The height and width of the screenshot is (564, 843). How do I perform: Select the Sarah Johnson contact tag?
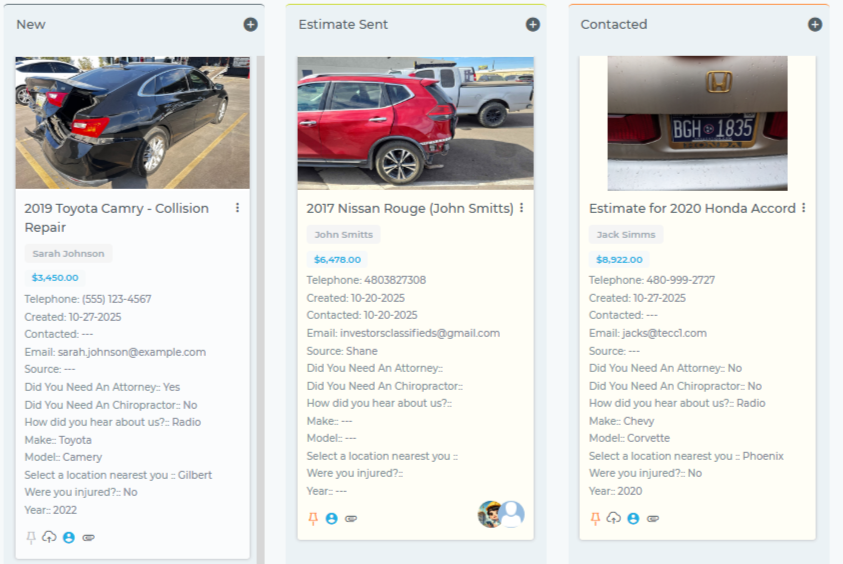pyautogui.click(x=68, y=254)
